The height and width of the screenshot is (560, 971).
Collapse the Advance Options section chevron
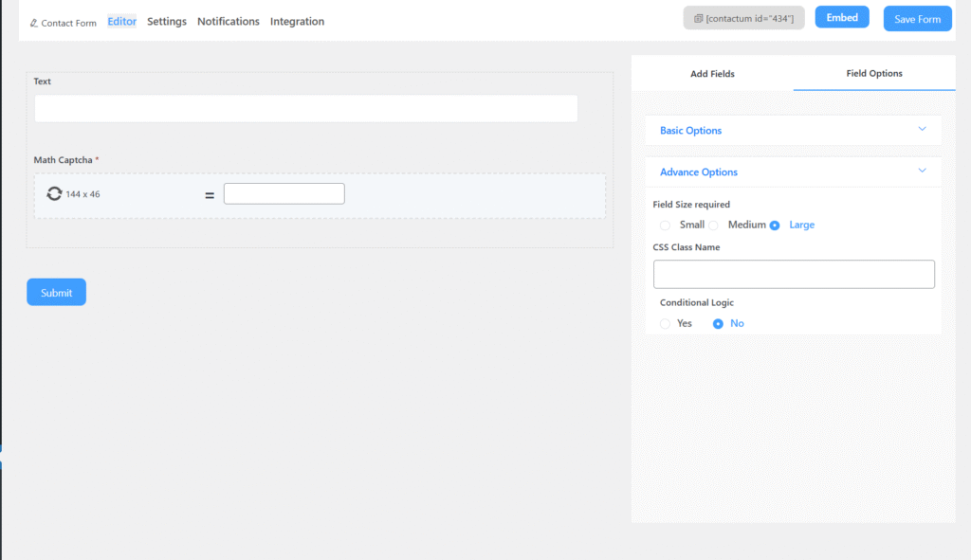click(x=922, y=172)
